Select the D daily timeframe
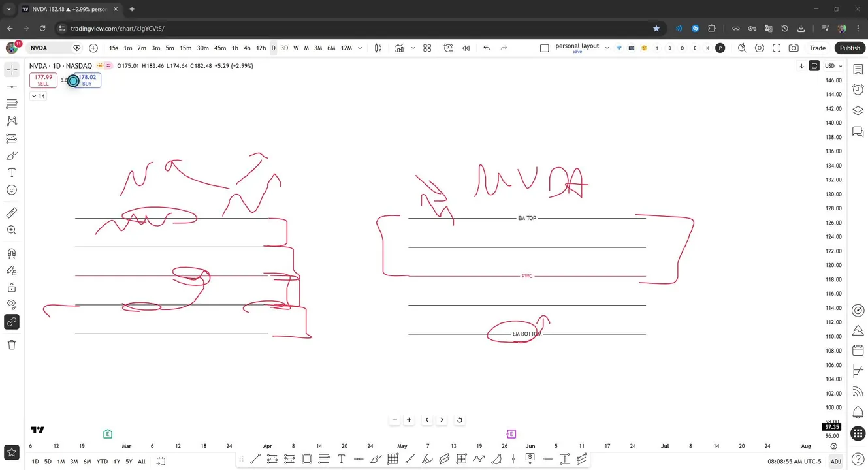Viewport: 868px width, 470px height. 273,48
